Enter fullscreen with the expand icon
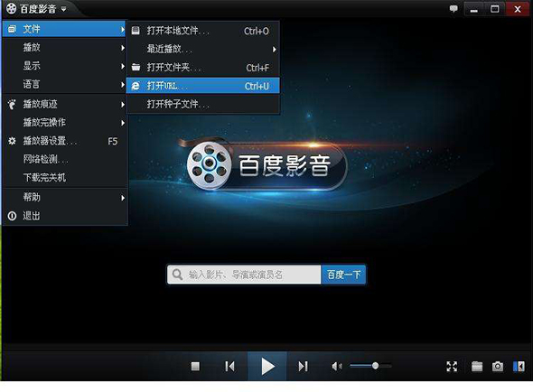 pyautogui.click(x=452, y=366)
